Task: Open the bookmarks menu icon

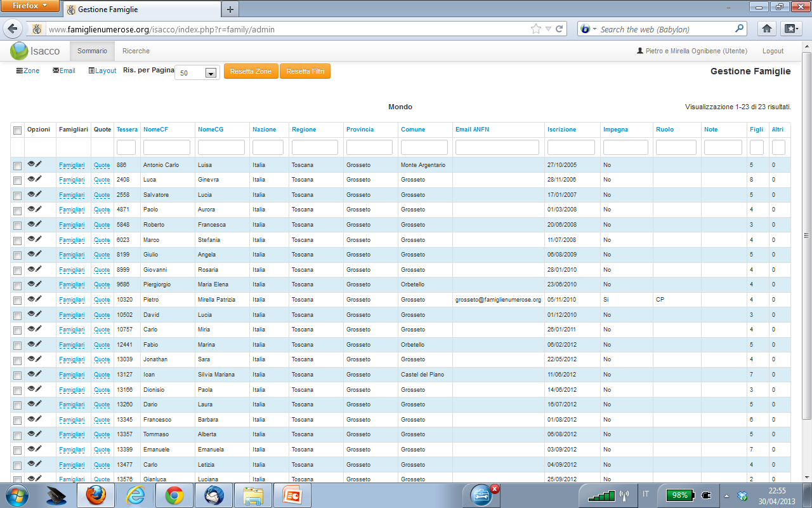Action: pyautogui.click(x=790, y=29)
